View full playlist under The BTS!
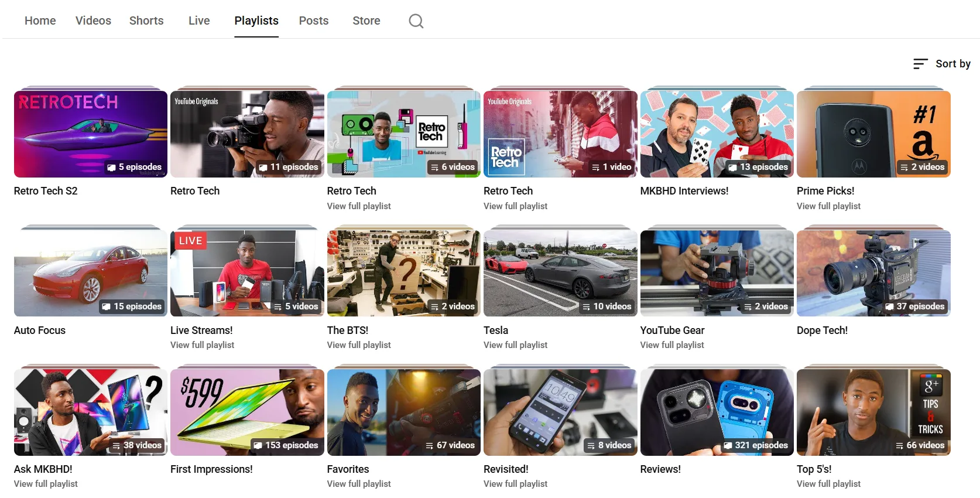 pyautogui.click(x=359, y=345)
